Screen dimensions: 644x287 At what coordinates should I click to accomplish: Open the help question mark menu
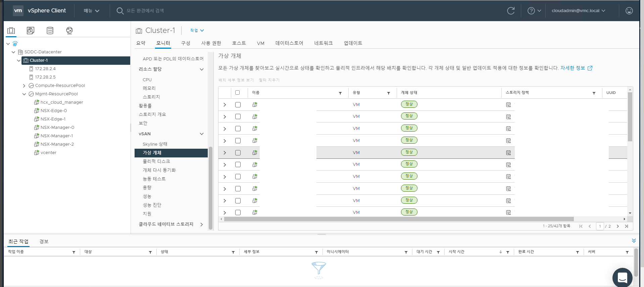534,11
